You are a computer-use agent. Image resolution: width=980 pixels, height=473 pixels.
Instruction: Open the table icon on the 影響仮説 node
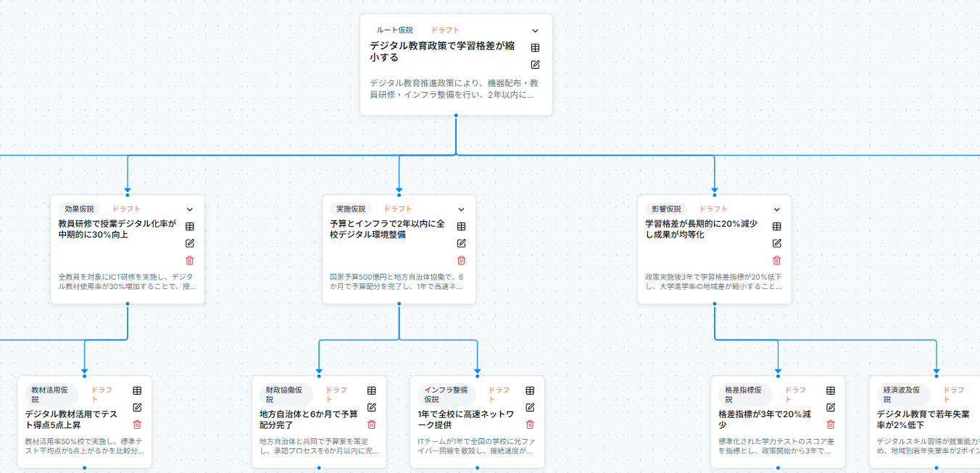coord(776,227)
